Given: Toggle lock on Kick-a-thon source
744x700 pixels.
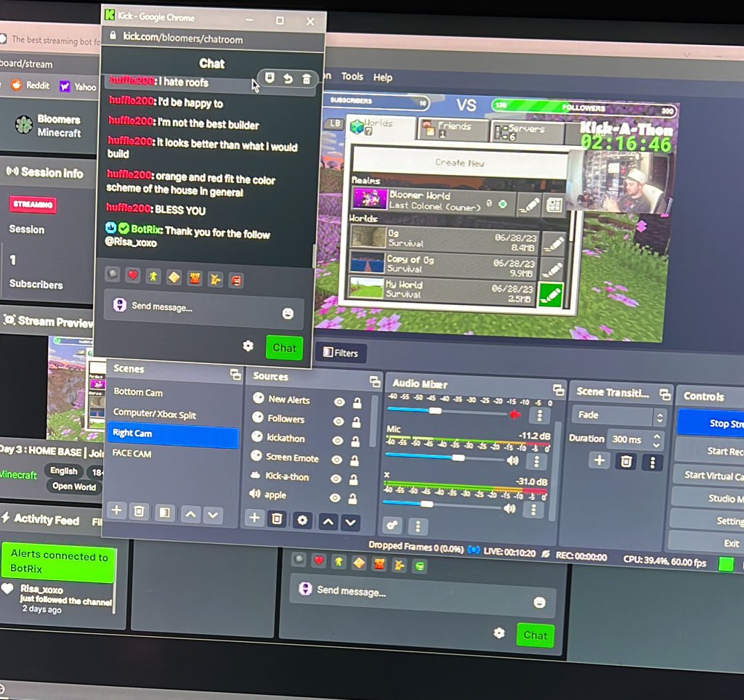Looking at the screenshot, I should pos(354,480).
